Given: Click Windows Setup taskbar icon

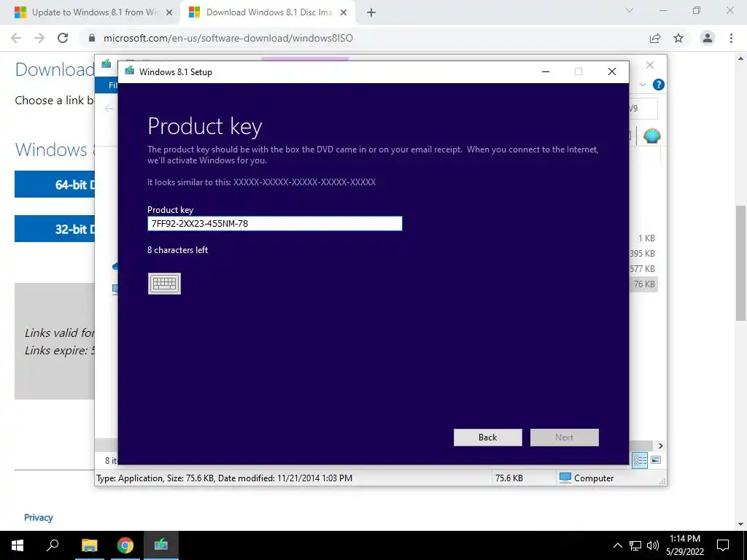Looking at the screenshot, I should click(161, 545).
